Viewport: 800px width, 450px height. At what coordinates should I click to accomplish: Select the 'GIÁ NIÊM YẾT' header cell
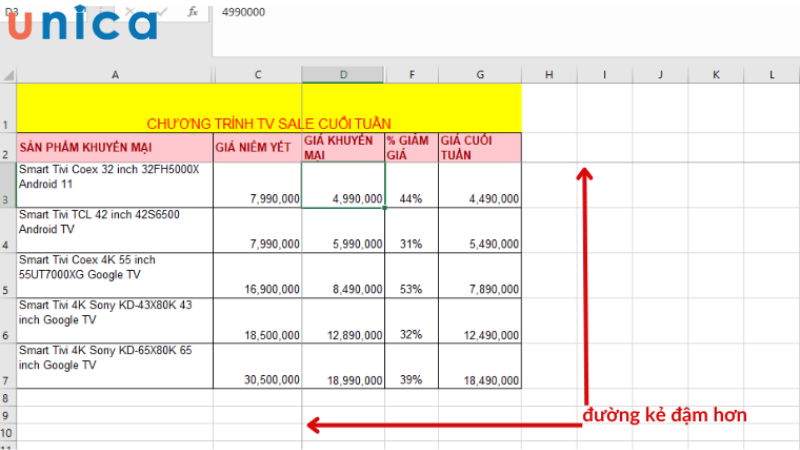tap(257, 148)
